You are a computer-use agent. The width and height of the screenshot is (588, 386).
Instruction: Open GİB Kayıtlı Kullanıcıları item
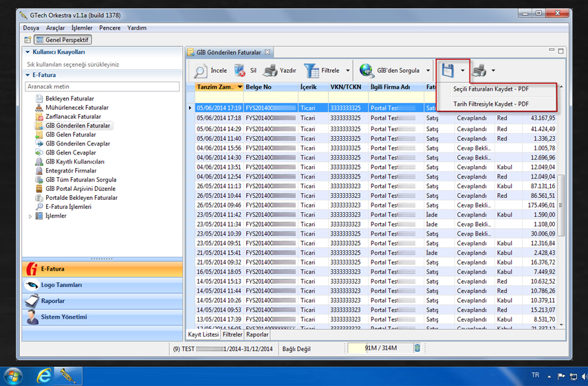75,161
